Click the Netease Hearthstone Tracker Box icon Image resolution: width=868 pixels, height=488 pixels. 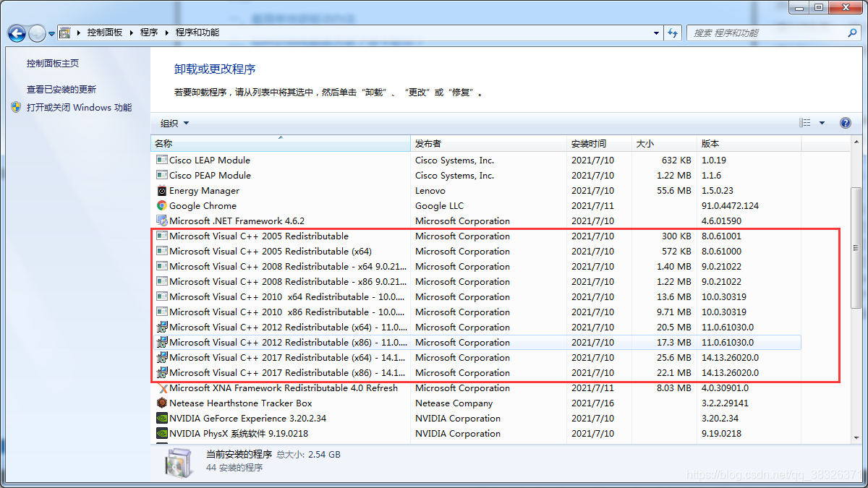162,403
